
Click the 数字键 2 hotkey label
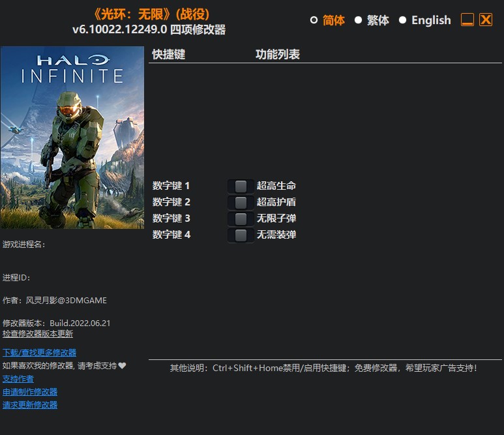171,202
